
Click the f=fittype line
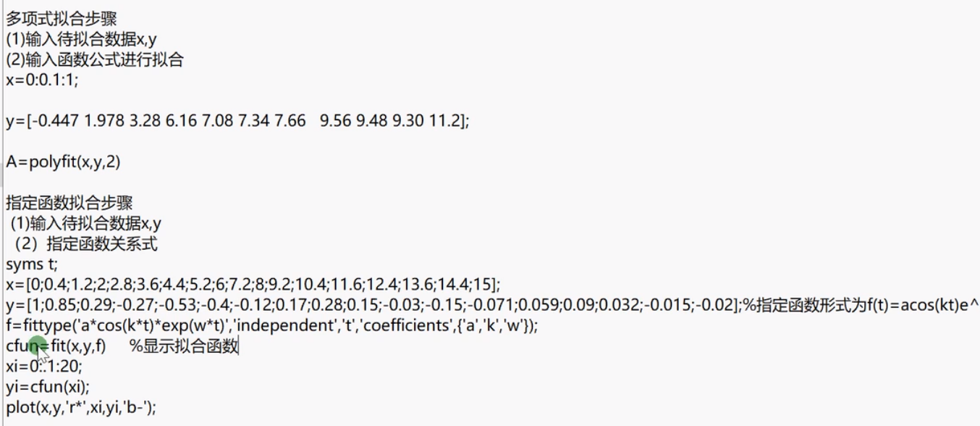pyautogui.click(x=272, y=326)
